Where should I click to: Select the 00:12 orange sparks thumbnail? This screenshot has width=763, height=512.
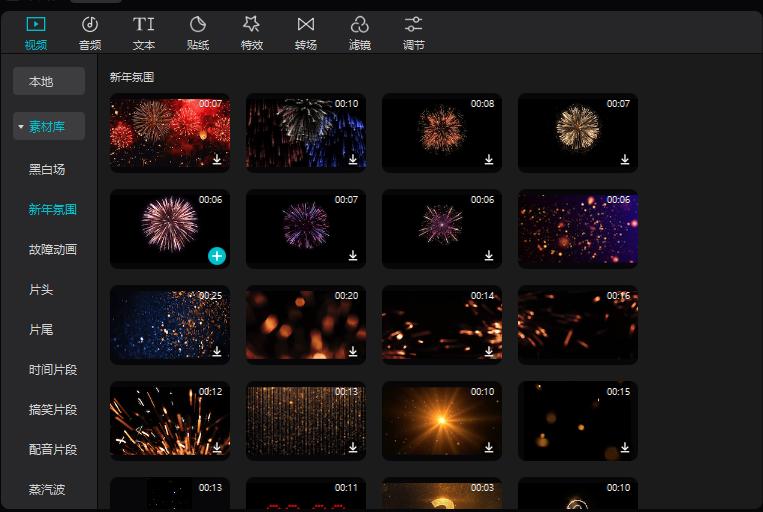[x=169, y=420]
